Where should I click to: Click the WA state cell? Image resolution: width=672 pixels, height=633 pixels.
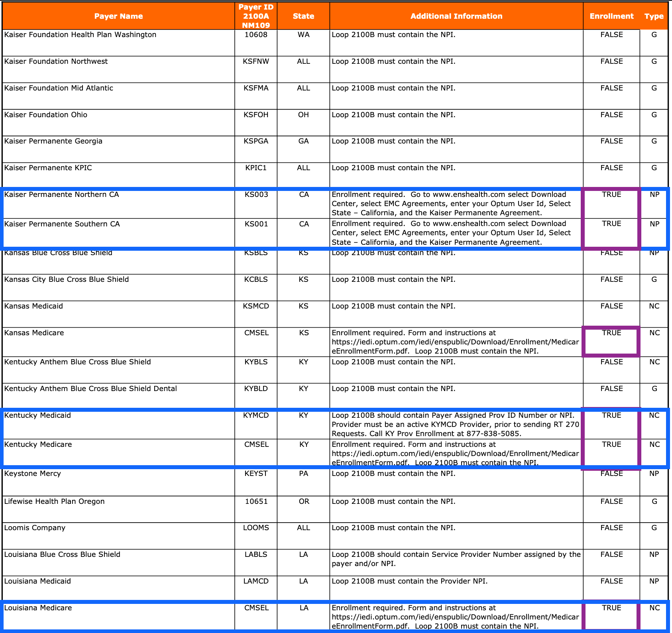pos(303,35)
